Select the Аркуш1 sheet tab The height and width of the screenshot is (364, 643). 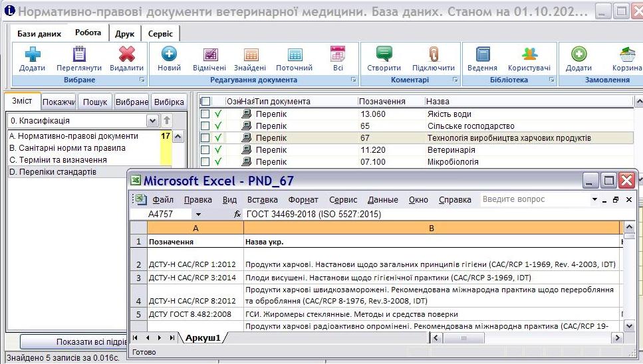click(x=203, y=338)
